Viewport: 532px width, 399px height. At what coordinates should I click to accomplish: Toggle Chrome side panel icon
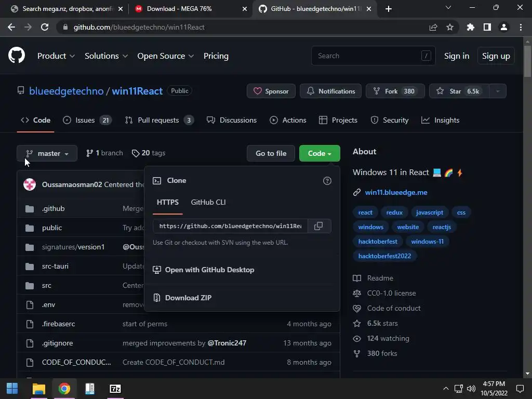tap(487, 27)
